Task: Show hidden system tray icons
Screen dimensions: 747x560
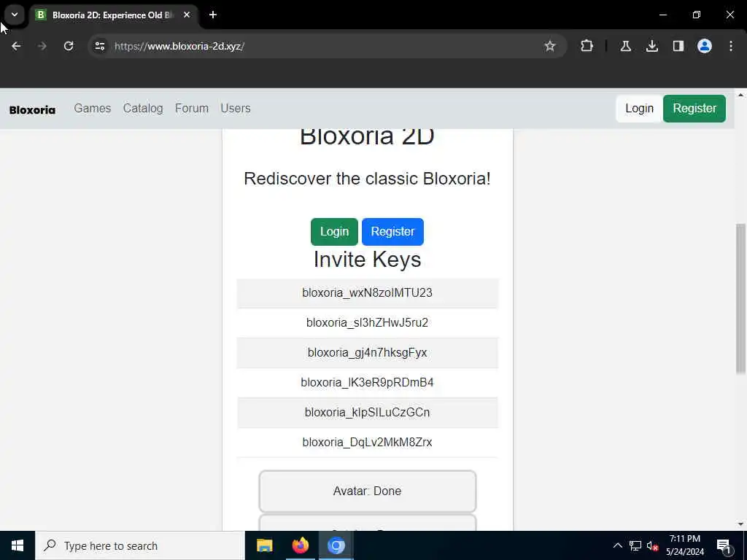Action: pos(617,545)
